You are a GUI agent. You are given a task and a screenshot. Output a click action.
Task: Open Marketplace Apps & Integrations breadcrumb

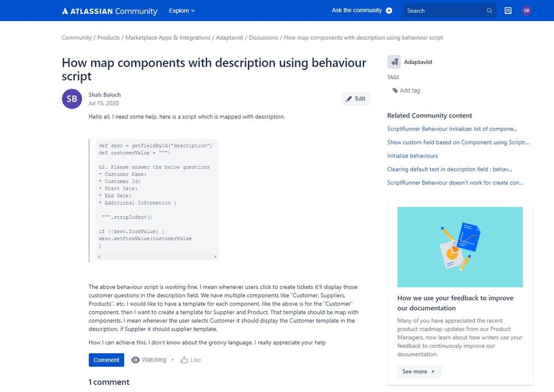[x=168, y=38]
